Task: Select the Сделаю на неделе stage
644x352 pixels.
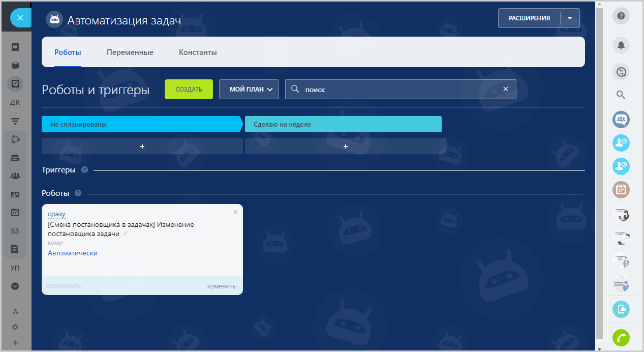Action: coord(343,124)
